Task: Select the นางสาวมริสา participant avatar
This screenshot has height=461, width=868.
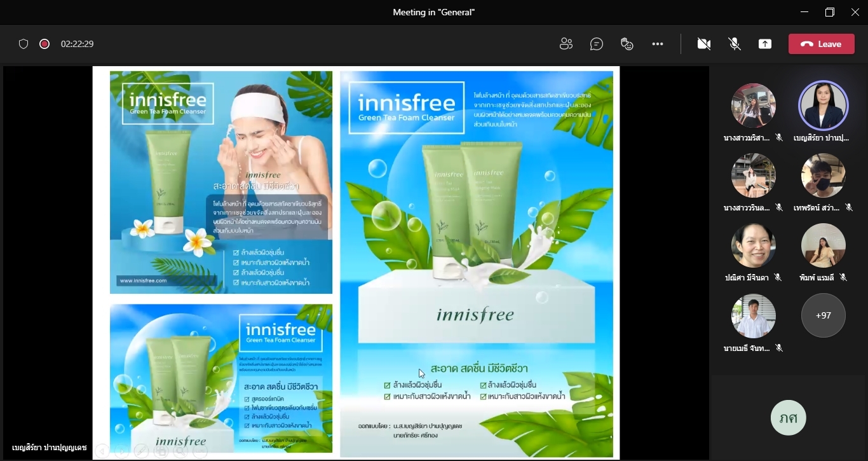Action: [754, 106]
